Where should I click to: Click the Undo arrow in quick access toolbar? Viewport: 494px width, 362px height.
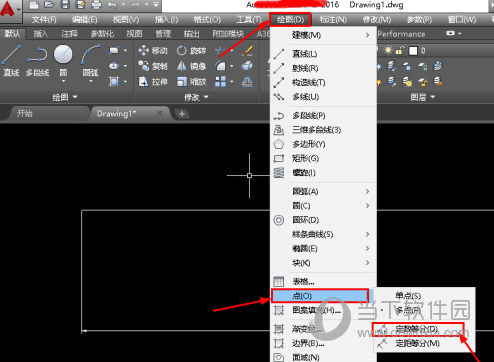pos(113,5)
